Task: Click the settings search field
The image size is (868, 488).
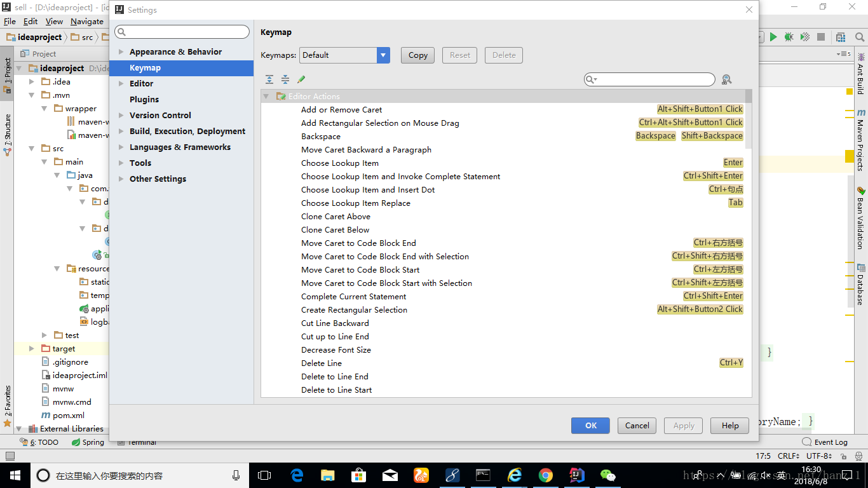Action: click(182, 32)
